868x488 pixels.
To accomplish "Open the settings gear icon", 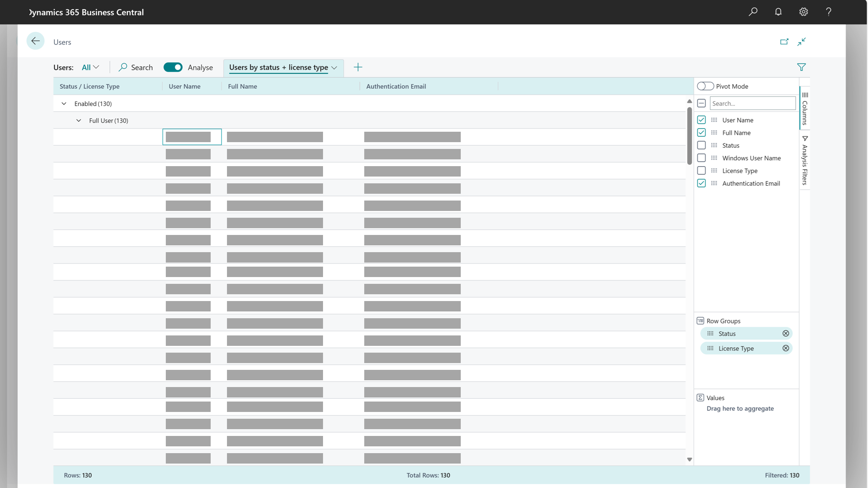I will (x=804, y=12).
